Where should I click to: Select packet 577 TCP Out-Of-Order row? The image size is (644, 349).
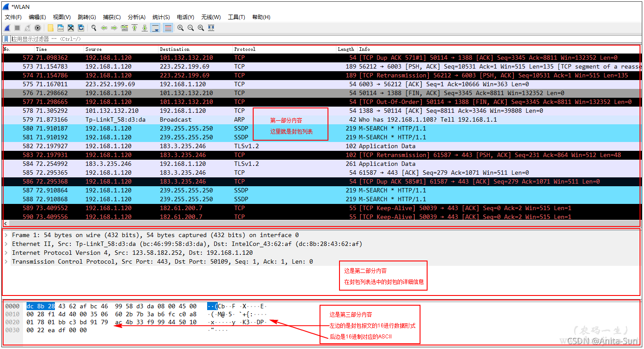click(x=321, y=102)
